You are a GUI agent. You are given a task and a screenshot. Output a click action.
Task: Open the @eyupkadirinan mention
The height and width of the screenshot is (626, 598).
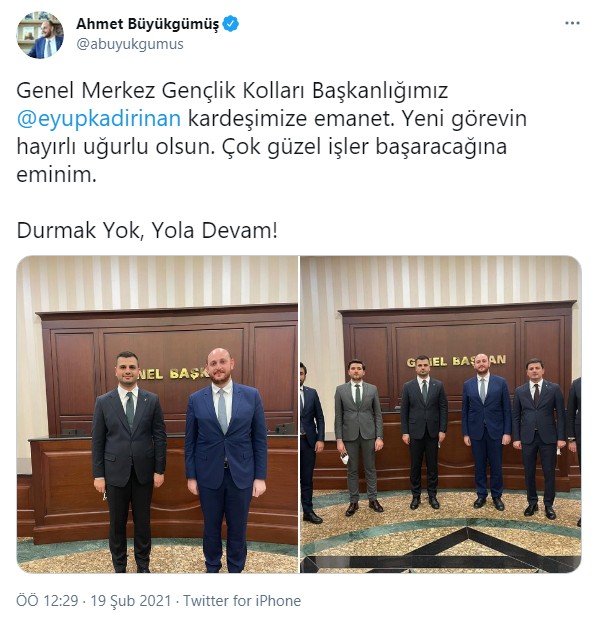point(99,119)
